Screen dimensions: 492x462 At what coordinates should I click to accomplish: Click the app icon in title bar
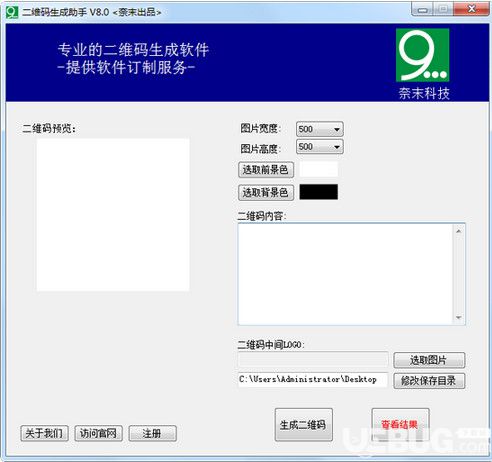[x=12, y=12]
